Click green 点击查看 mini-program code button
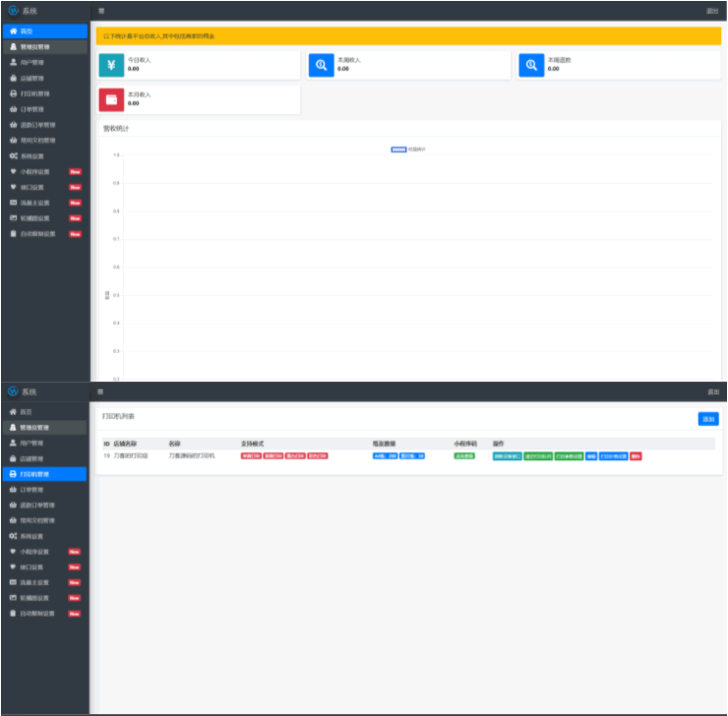The image size is (728, 716). pos(464,456)
